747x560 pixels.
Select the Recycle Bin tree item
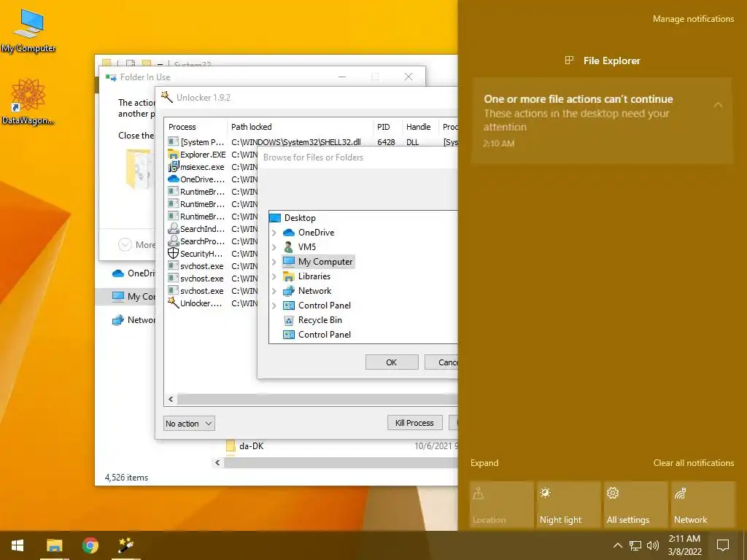(320, 320)
